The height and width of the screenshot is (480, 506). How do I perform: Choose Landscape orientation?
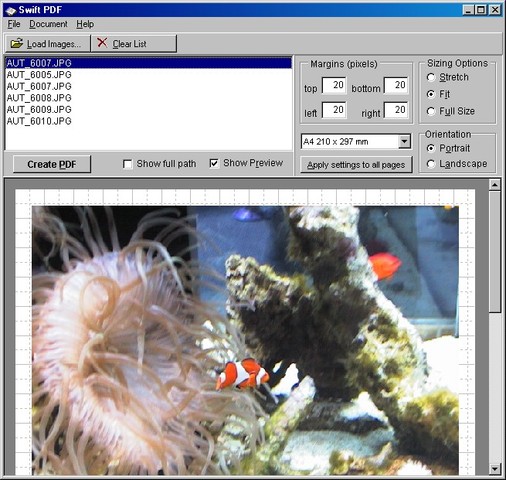431,164
